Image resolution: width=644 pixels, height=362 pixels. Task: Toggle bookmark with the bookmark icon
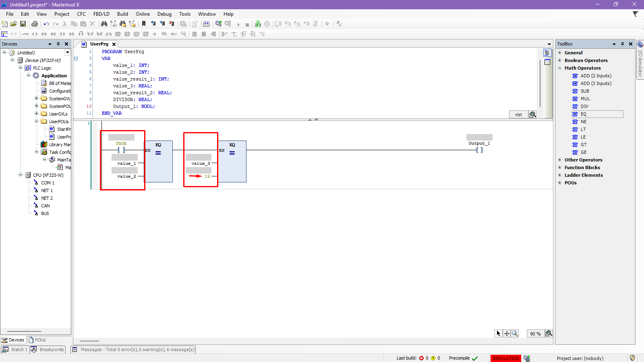[x=144, y=24]
